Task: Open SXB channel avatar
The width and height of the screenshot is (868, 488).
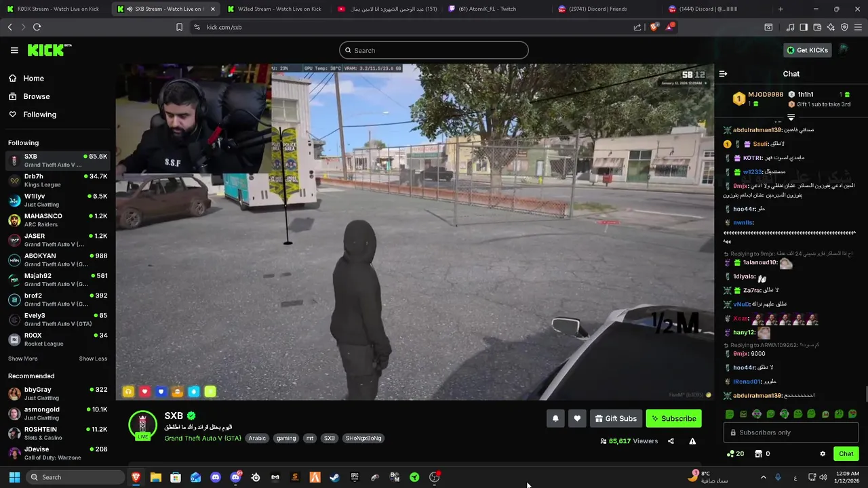Action: (x=142, y=424)
